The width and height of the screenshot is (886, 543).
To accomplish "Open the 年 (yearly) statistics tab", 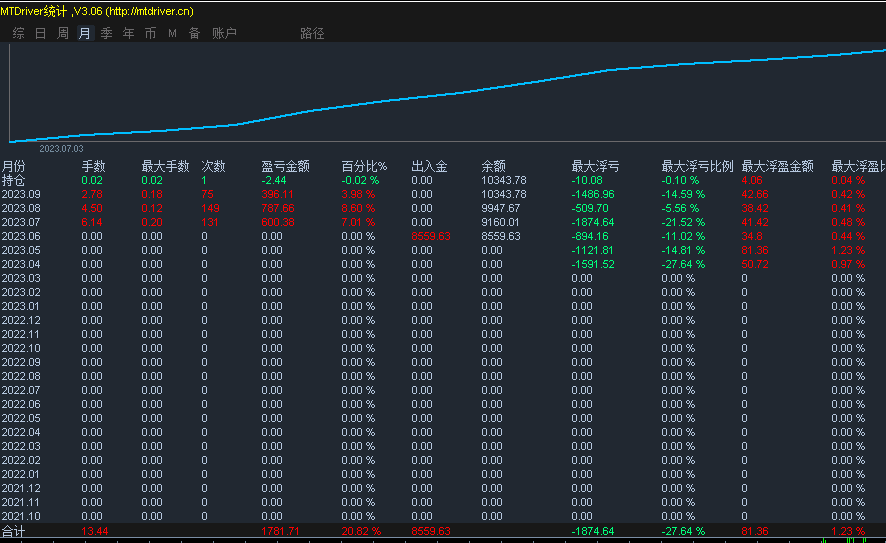I will coord(129,33).
